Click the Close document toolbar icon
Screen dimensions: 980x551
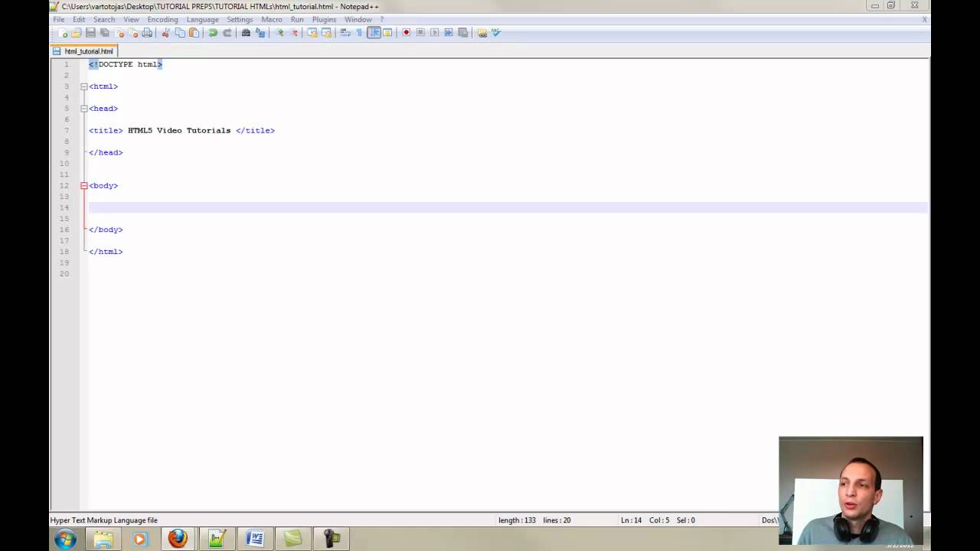(x=119, y=33)
